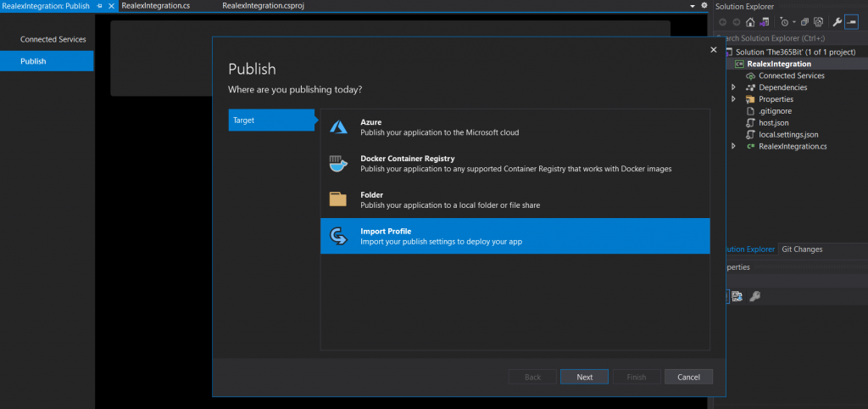Viewport: 868px width, 409px height.
Task: Click the Docker whale icon
Action: point(338,164)
